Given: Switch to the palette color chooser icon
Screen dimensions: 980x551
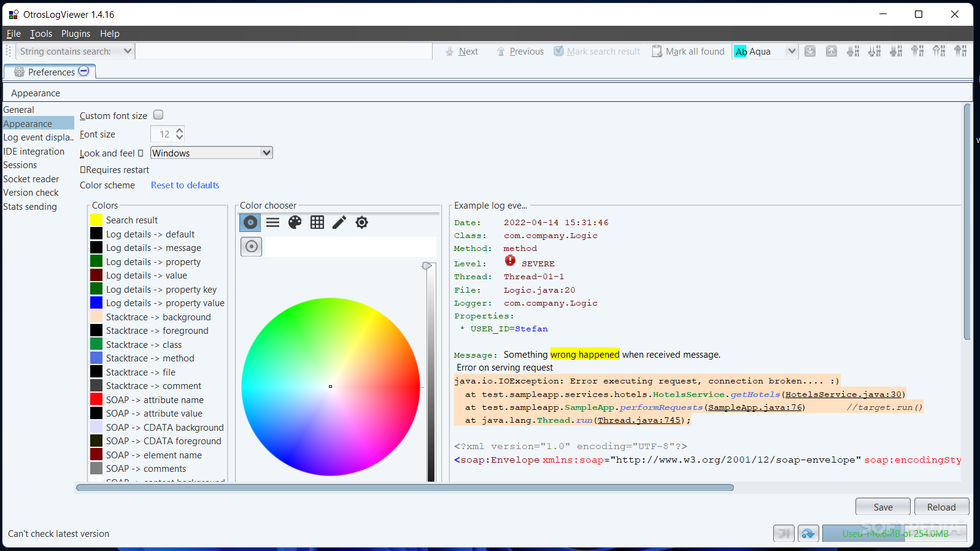Looking at the screenshot, I should click(295, 222).
